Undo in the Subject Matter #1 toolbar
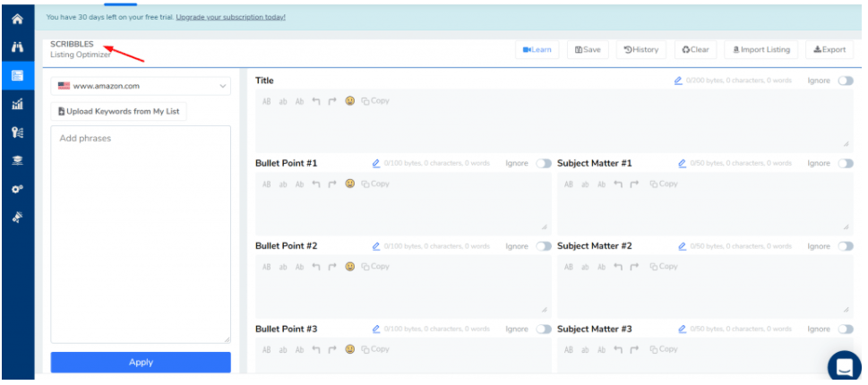 618,184
